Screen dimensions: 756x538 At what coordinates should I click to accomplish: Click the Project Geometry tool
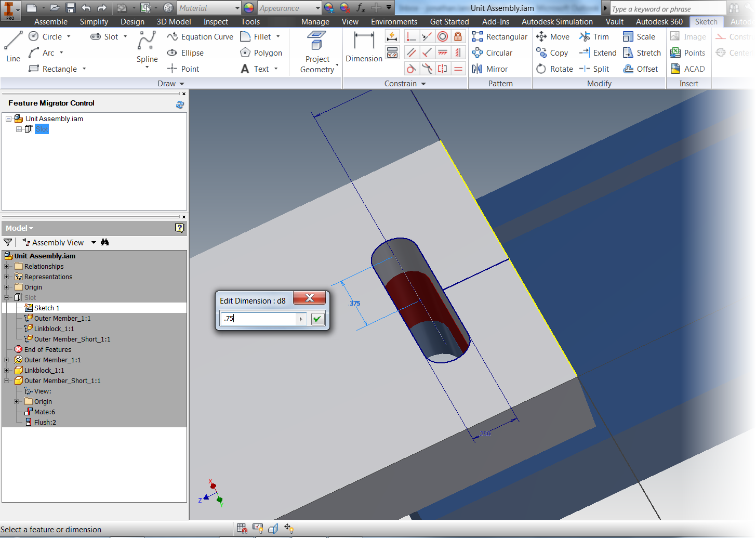[x=317, y=52]
